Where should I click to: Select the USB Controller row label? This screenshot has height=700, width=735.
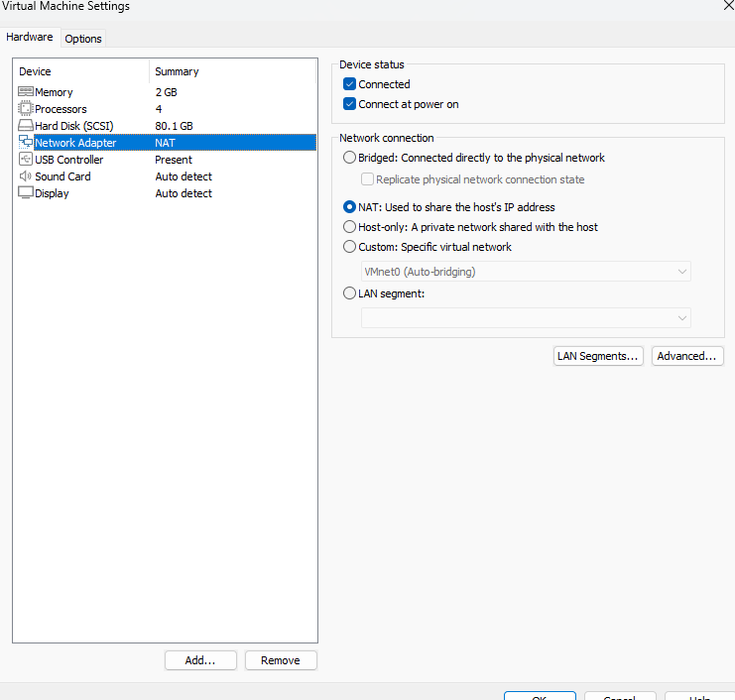[x=68, y=160]
